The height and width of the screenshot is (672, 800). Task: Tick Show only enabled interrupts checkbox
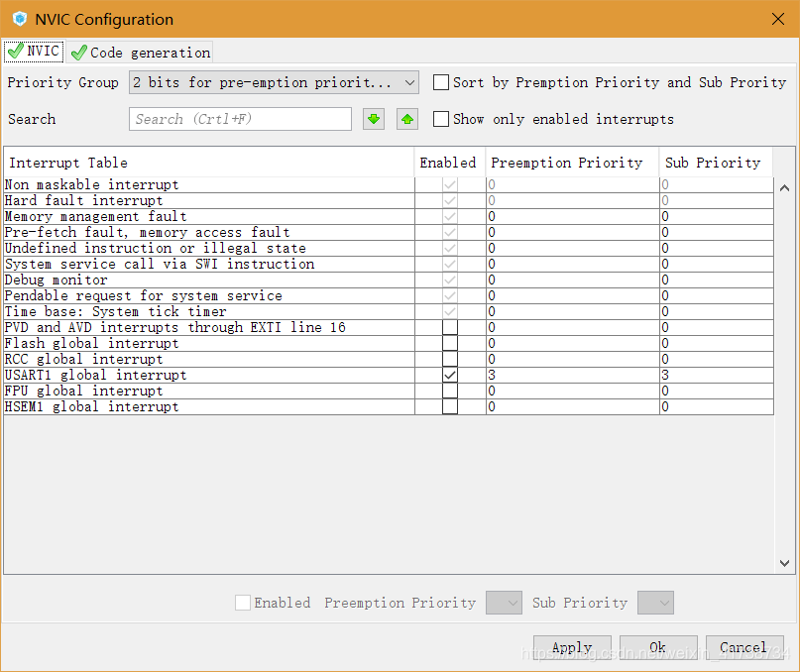click(441, 119)
